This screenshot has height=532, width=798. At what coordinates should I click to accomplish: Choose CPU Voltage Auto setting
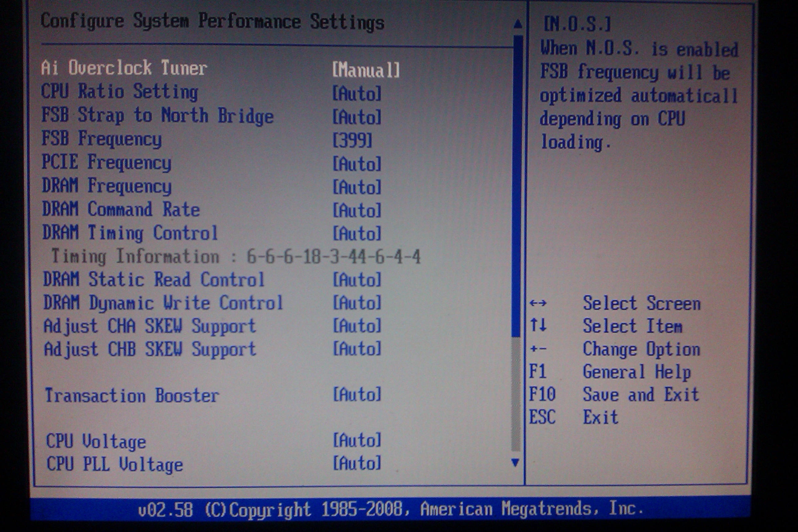357,440
